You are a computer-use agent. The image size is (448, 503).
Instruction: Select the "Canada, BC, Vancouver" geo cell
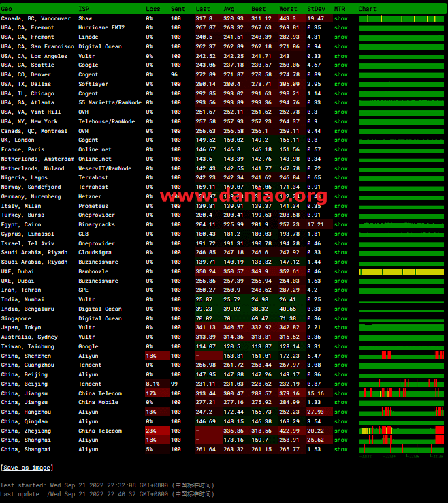tap(36, 18)
